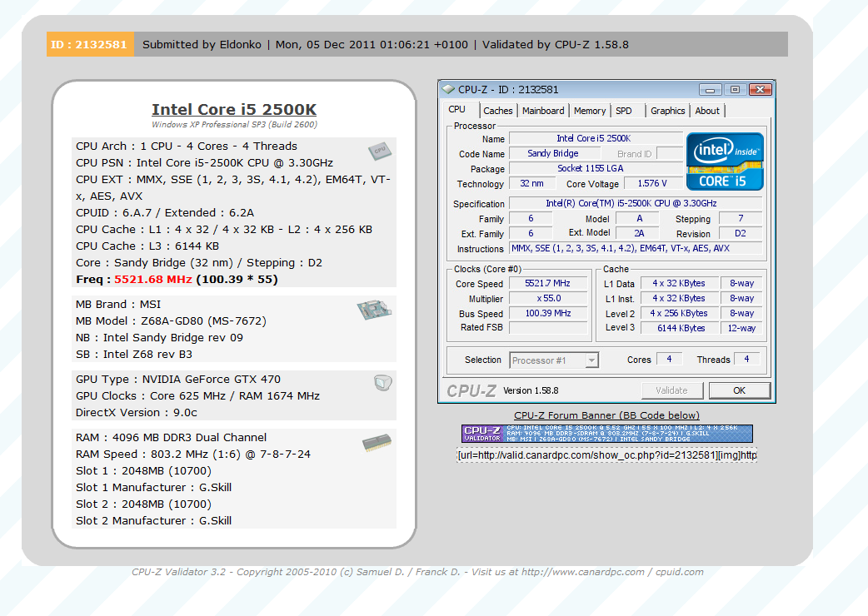This screenshot has width=868, height=616.
Task: Select the Graphics tab
Action: (x=667, y=111)
